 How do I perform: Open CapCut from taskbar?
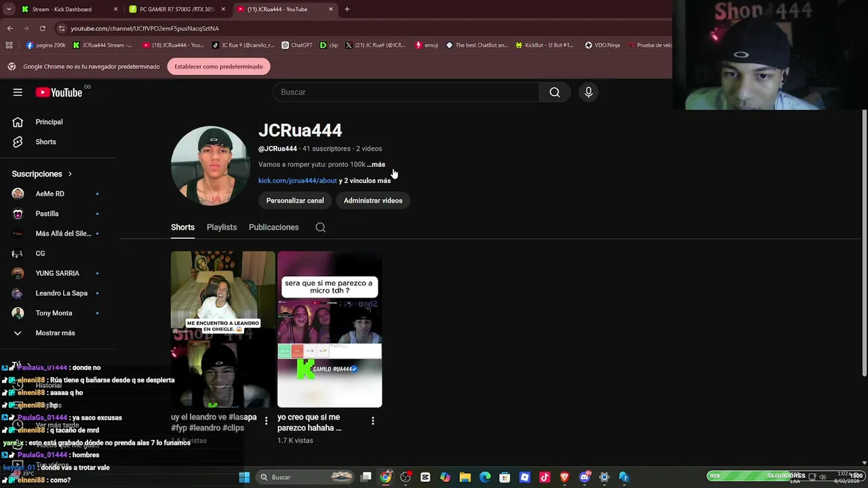425,477
